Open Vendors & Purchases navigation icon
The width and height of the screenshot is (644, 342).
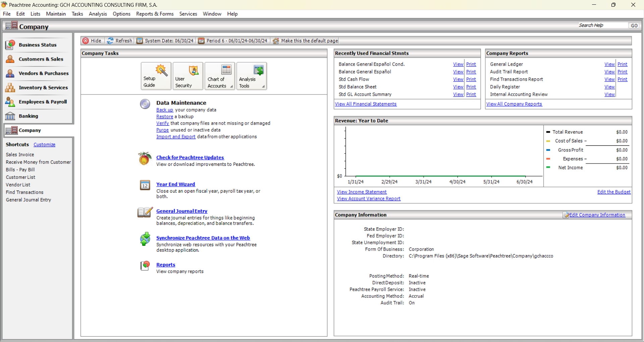tap(10, 73)
